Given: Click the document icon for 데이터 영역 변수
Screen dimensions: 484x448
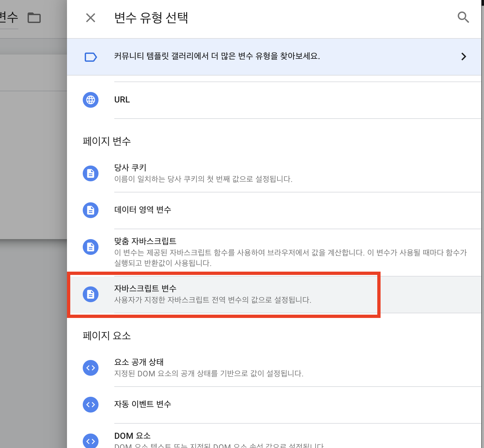Looking at the screenshot, I should [90, 210].
